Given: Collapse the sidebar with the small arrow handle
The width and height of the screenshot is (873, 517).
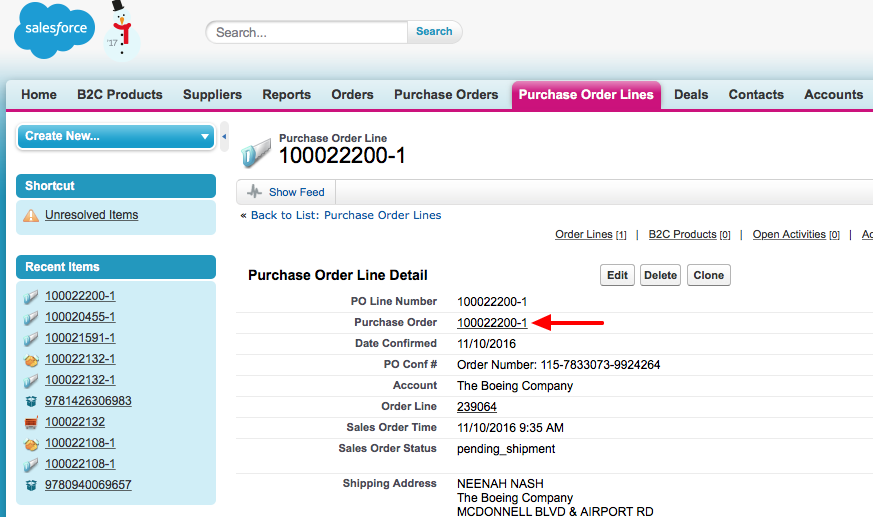Looking at the screenshot, I should [224, 136].
